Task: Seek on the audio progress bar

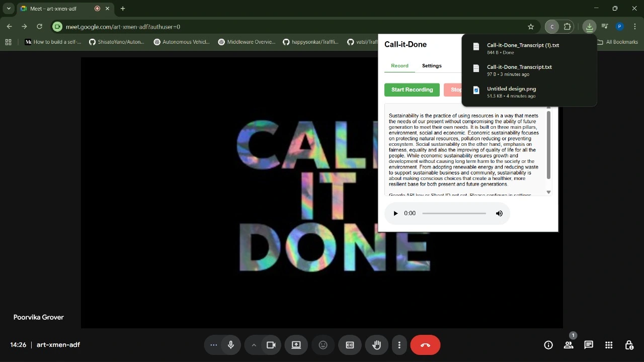Action: (454, 214)
